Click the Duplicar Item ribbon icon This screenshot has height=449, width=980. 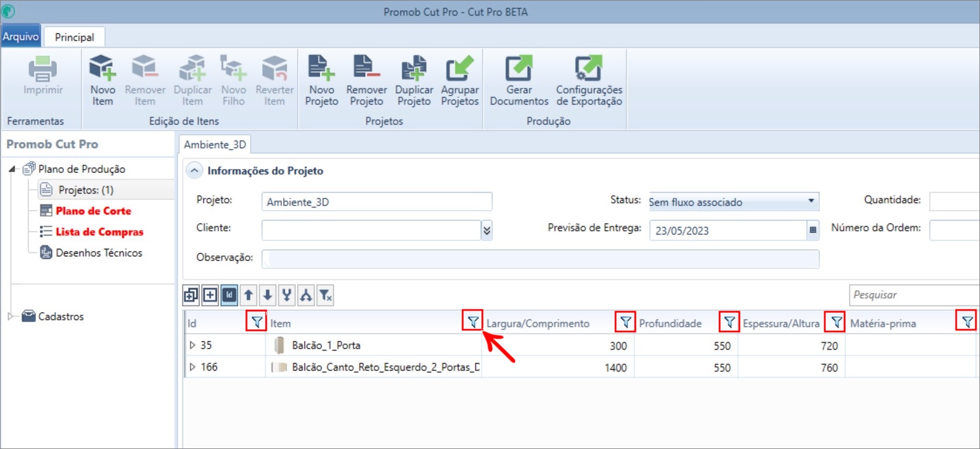[x=192, y=67]
